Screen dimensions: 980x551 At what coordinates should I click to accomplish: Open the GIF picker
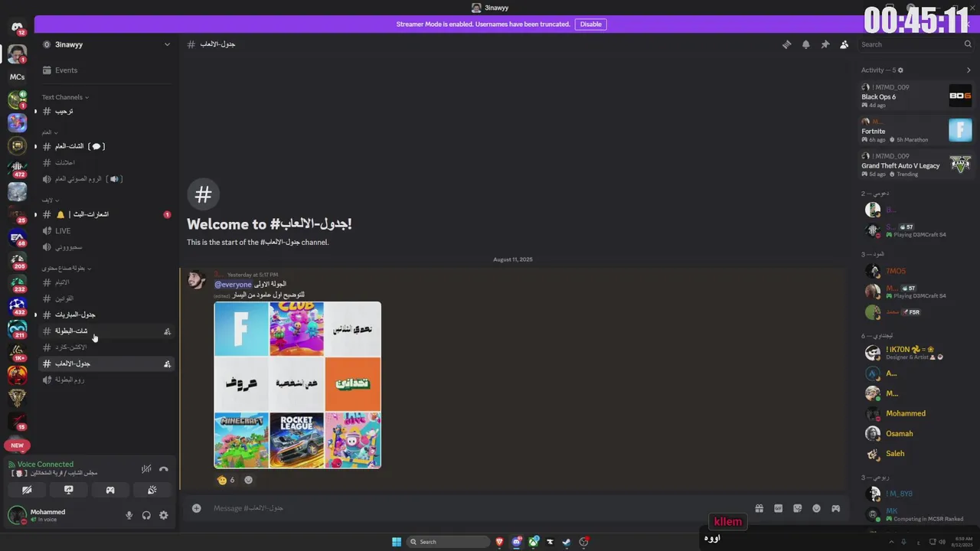(x=778, y=508)
